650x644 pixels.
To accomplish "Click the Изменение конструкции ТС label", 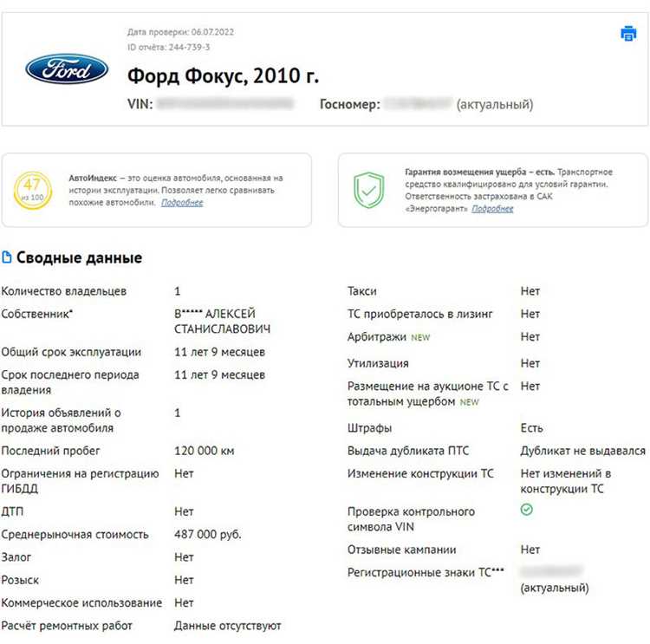I will (x=420, y=473).
